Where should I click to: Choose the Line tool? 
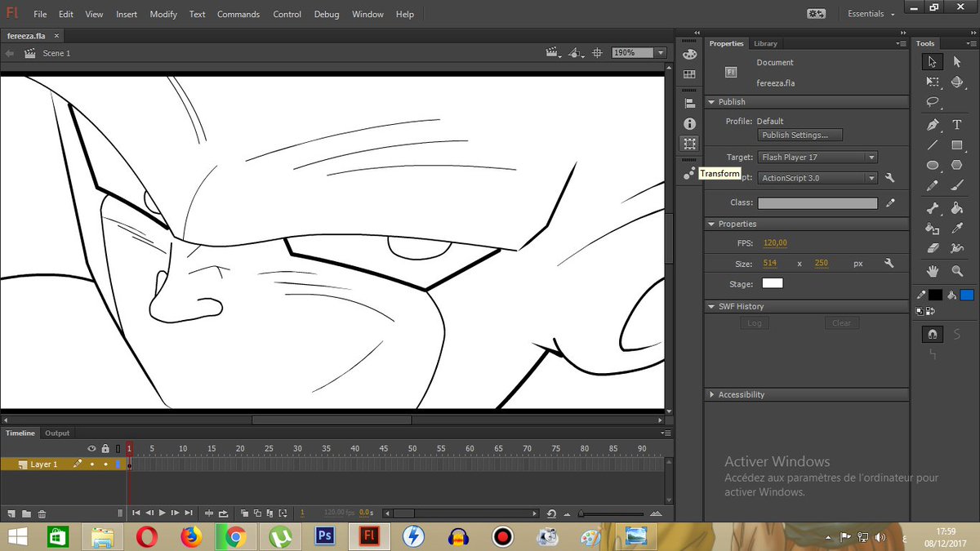(932, 145)
